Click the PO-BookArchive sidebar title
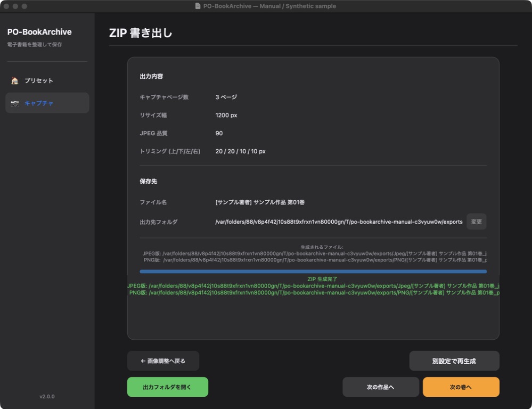Screen dimensions: 532x409 [x=39, y=32]
